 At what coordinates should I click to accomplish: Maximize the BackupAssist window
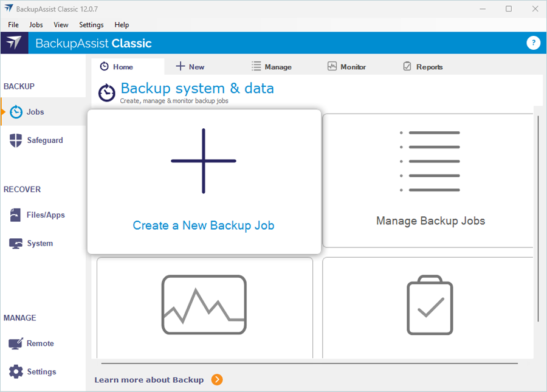click(509, 9)
